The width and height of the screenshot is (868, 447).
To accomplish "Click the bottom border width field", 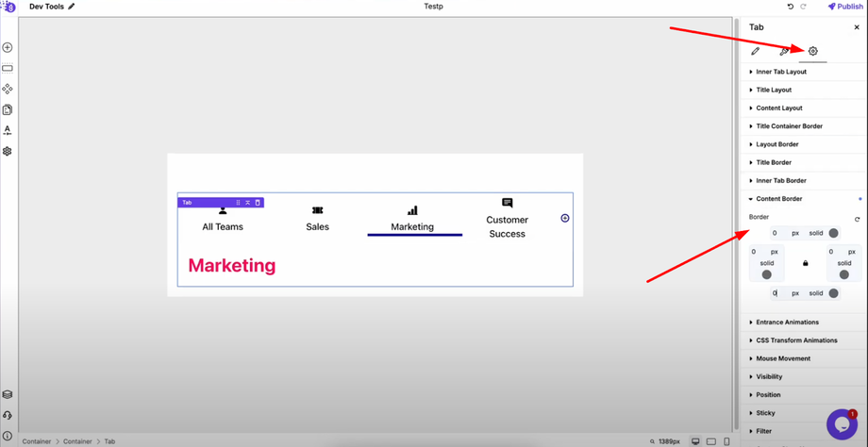I will click(x=779, y=293).
